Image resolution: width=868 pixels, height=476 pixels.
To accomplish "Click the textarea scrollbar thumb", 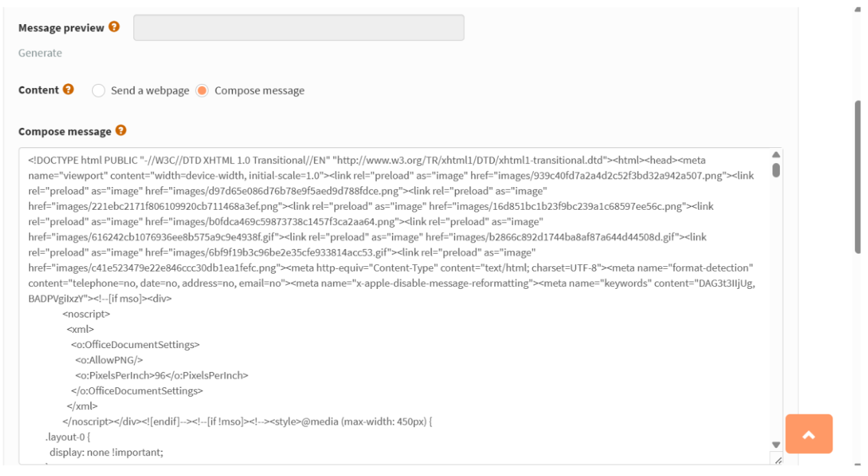I will click(777, 169).
